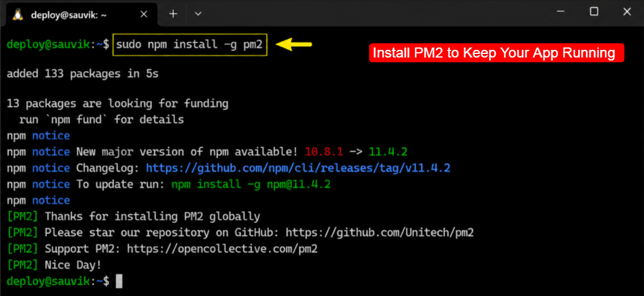The image size is (644, 296).
Task: Open a new tab with plus button
Action: click(173, 14)
